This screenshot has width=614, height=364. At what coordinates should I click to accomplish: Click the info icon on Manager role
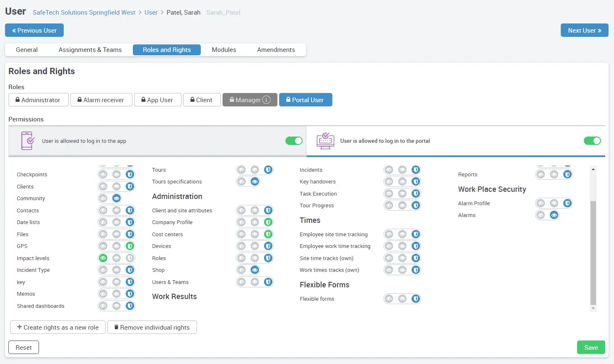coord(266,100)
